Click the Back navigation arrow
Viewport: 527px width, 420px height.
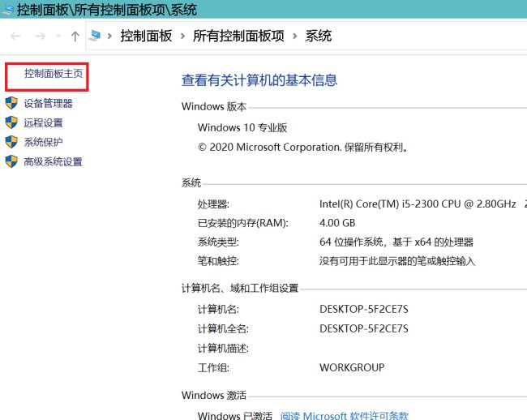[x=15, y=36]
